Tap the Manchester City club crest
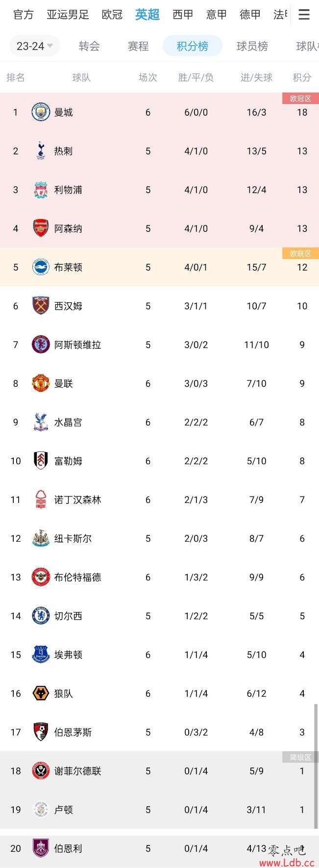The width and height of the screenshot is (319, 868). pyautogui.click(x=41, y=112)
